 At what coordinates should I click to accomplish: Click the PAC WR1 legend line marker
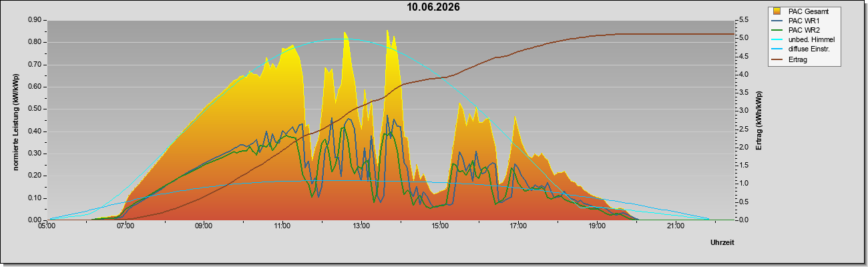click(777, 21)
